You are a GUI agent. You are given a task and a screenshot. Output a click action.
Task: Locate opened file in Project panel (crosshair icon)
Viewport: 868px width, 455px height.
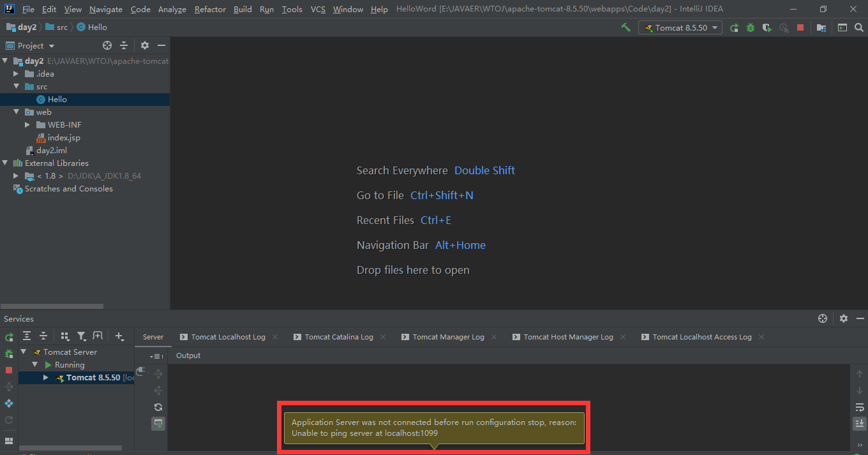pos(107,46)
